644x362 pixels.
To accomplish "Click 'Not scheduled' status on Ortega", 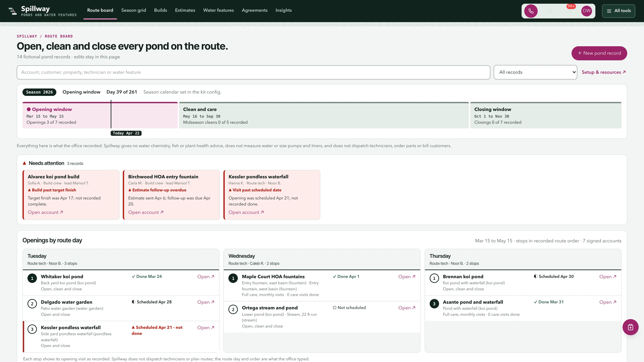I will point(349,308).
